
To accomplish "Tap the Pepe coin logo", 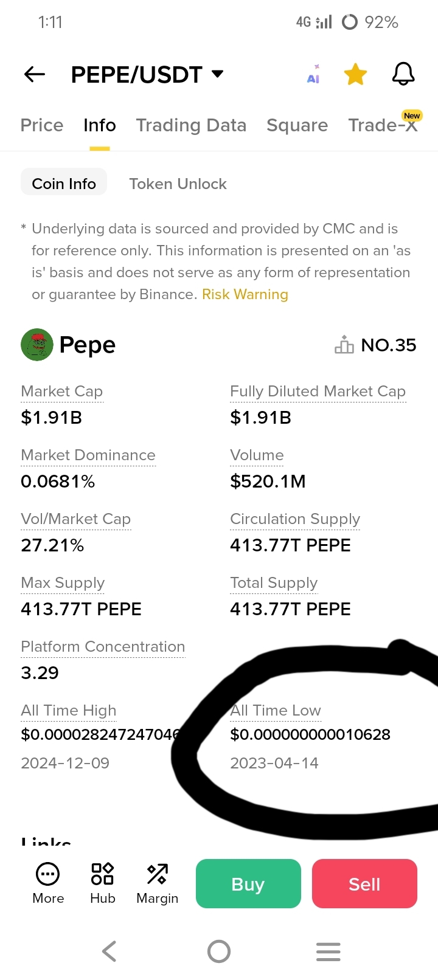I will [x=36, y=345].
